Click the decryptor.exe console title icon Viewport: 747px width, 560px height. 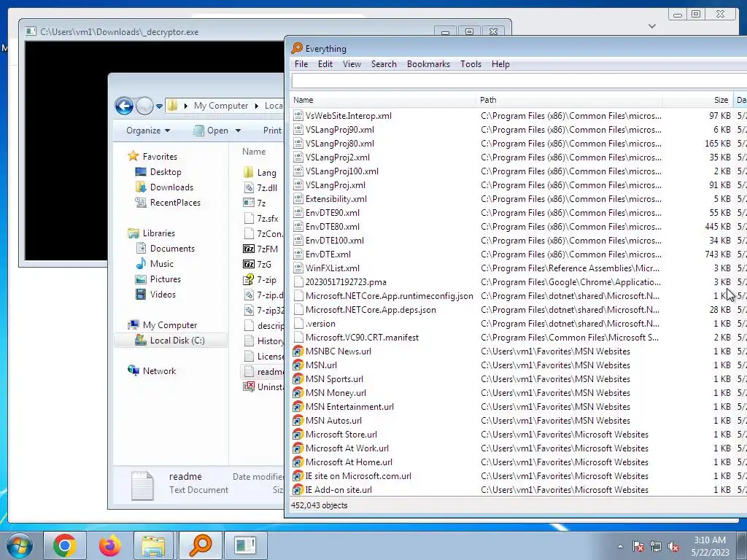[x=31, y=31]
